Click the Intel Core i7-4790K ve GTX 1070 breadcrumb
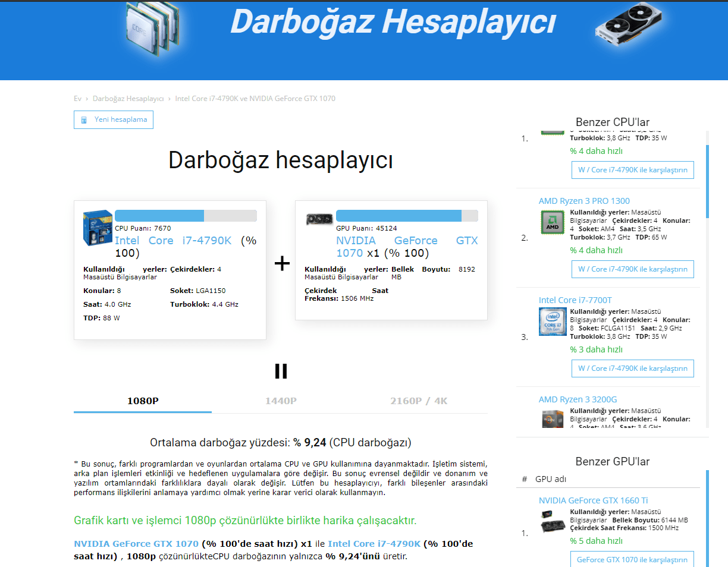The width and height of the screenshot is (728, 567). (255, 99)
